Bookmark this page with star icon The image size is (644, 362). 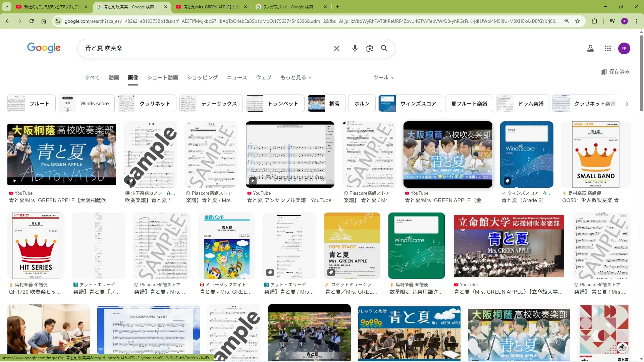tap(578, 21)
